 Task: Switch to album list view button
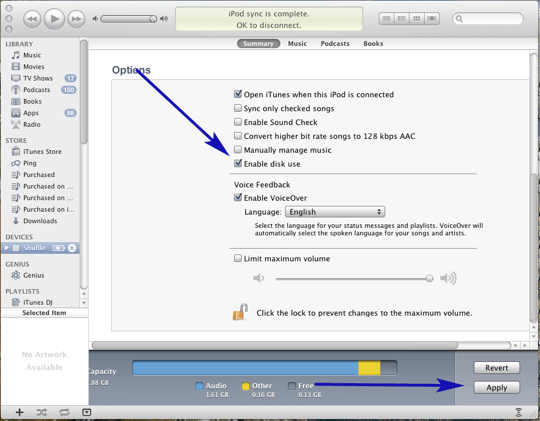(402, 19)
